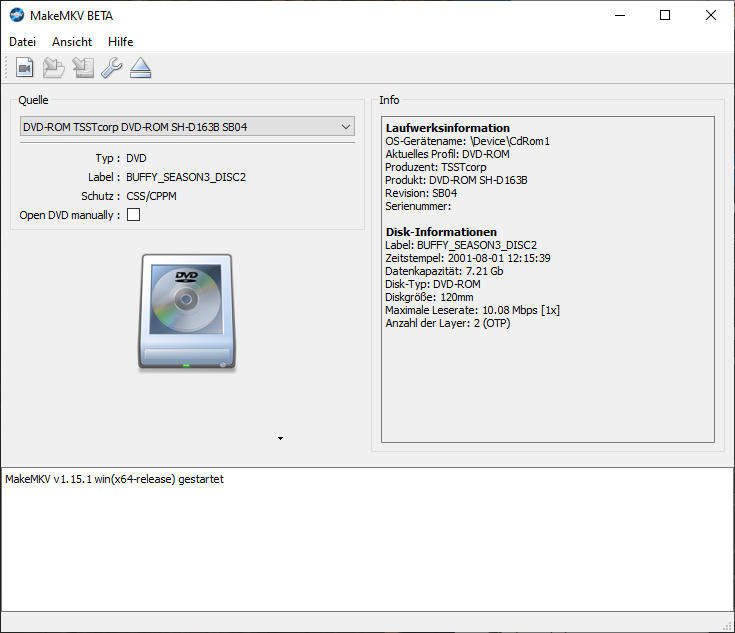Maximize the MakeMKV window

coord(665,15)
